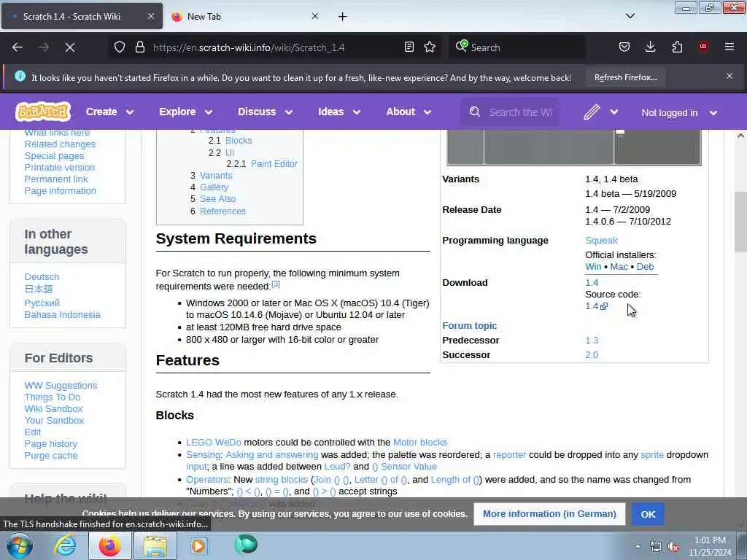Image resolution: width=747 pixels, height=560 pixels.
Task: Open the Motor blocks link
Action: [x=419, y=443]
